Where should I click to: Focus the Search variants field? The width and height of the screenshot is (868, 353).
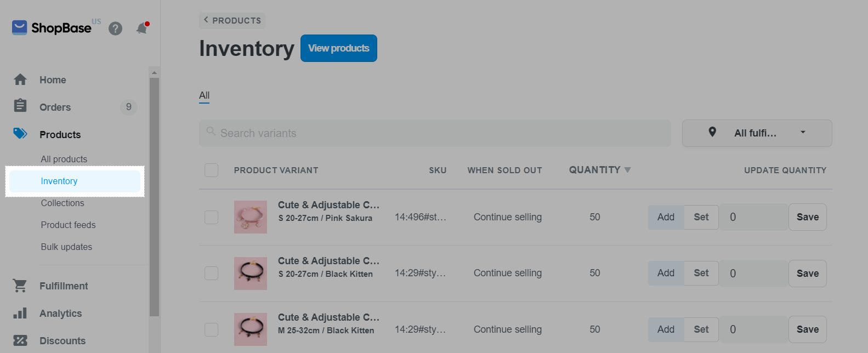click(435, 133)
